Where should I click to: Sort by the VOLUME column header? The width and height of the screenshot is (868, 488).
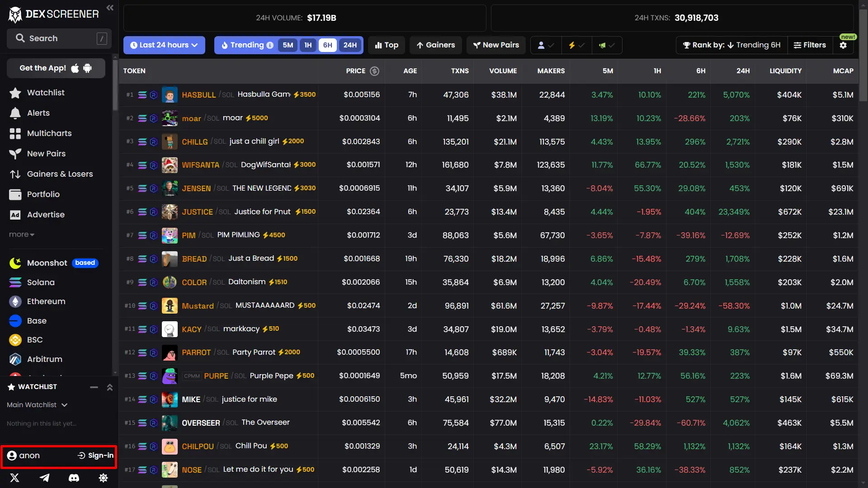point(503,71)
